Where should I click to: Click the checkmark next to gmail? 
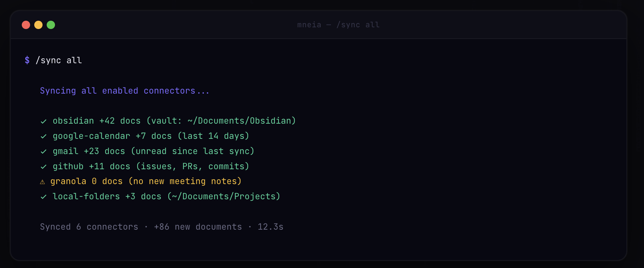pos(44,152)
